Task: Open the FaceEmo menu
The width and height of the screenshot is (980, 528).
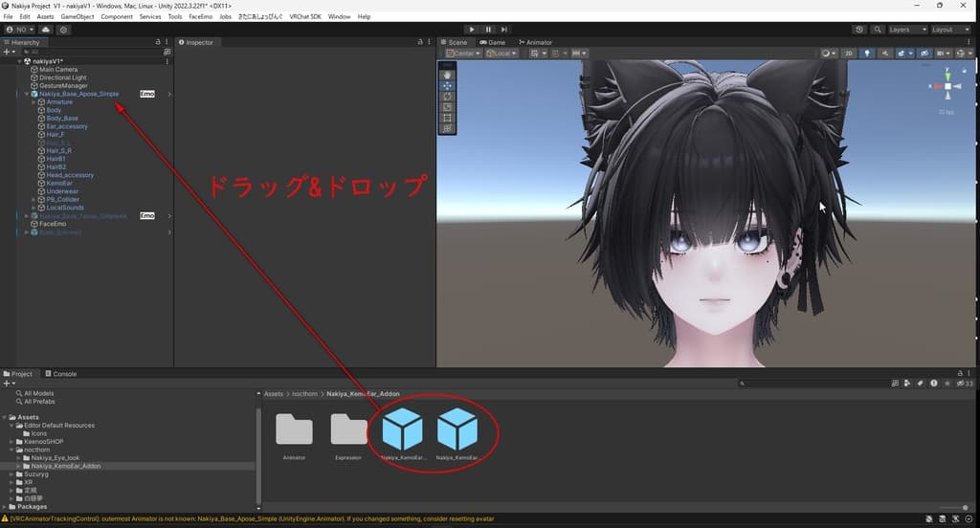Action: (201, 17)
